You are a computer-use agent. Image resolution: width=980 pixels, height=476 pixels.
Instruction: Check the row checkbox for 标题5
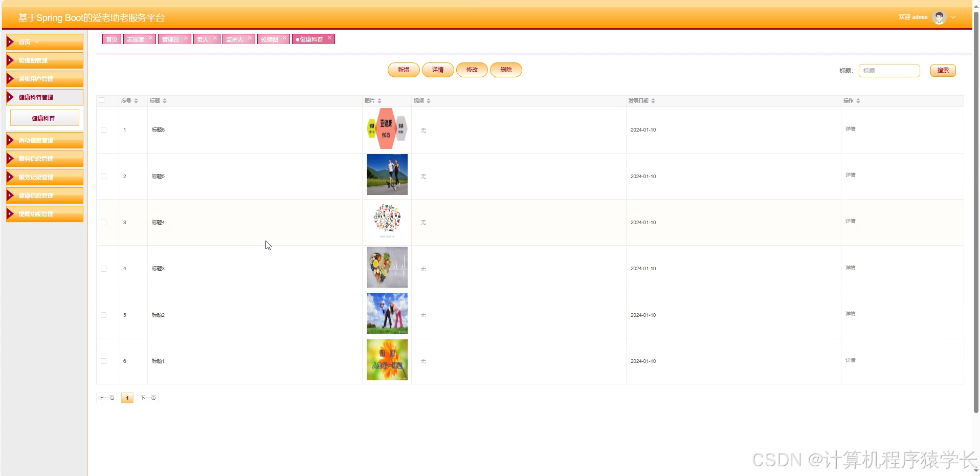[104, 177]
